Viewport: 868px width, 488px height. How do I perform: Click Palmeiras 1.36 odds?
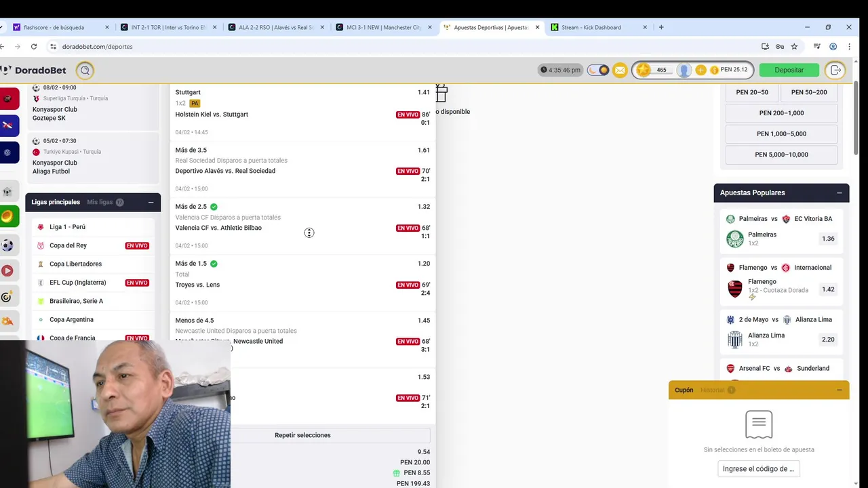pyautogui.click(x=827, y=239)
